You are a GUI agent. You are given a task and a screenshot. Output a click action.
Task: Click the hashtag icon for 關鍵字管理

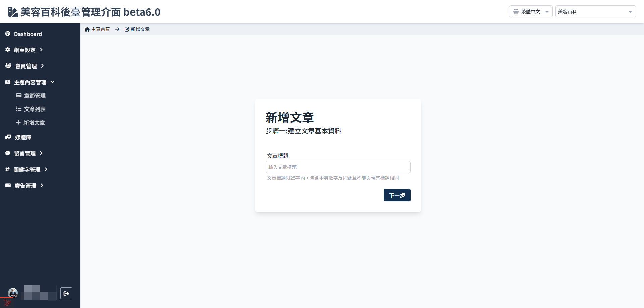(7, 169)
